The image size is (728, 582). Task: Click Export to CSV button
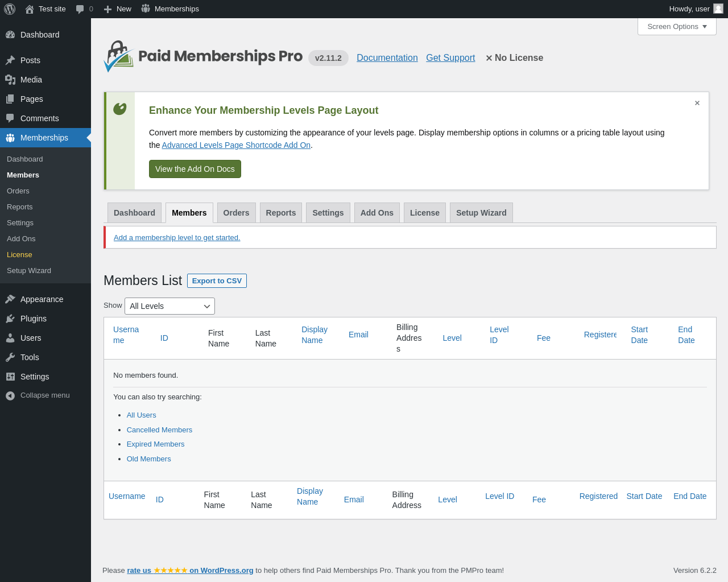pyautogui.click(x=217, y=281)
